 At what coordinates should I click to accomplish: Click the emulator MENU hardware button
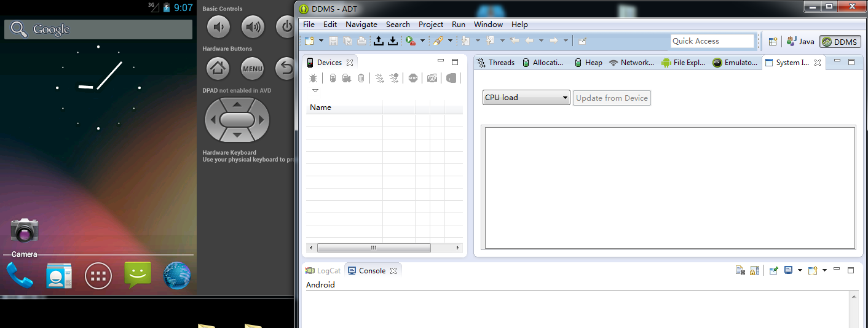pyautogui.click(x=252, y=68)
